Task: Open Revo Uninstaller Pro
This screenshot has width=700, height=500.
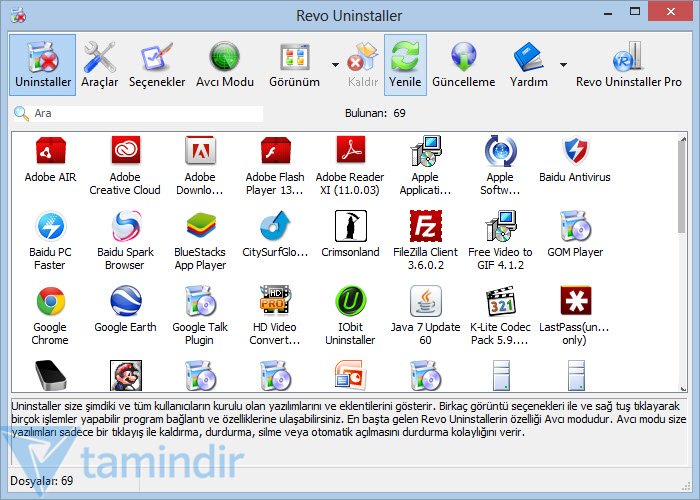Action: click(x=629, y=65)
